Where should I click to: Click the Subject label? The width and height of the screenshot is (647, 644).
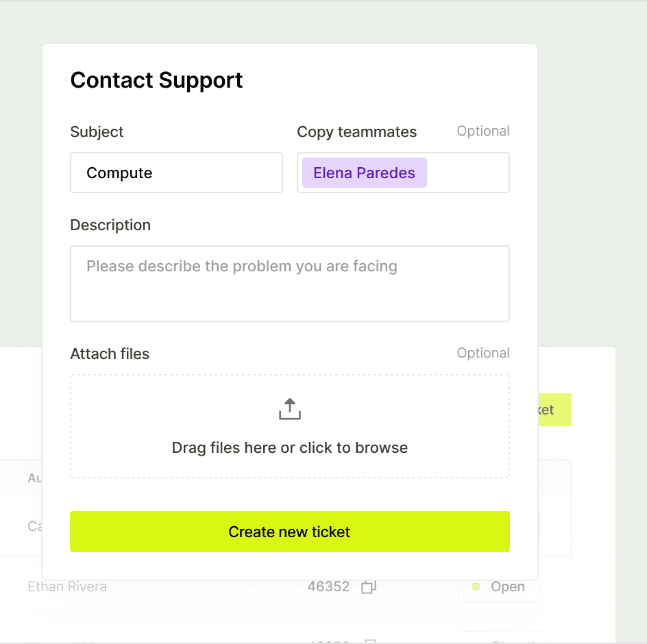pyautogui.click(x=97, y=132)
